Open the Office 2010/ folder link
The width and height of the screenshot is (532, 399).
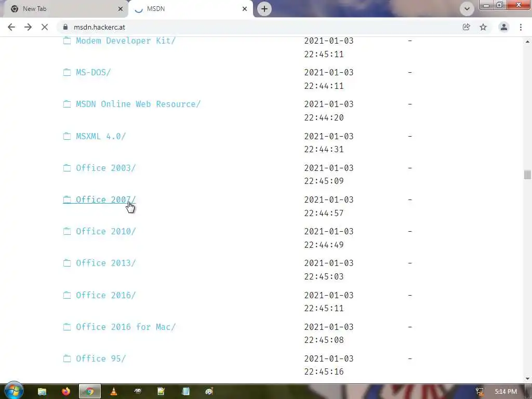click(x=105, y=231)
